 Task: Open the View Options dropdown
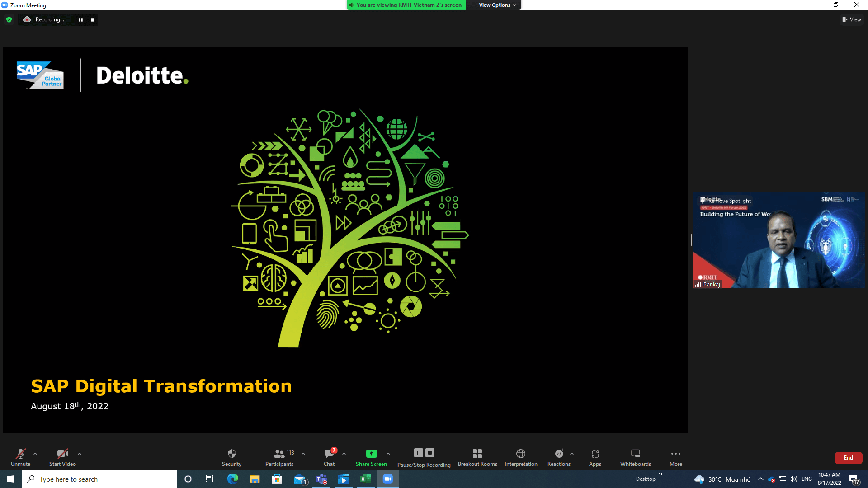497,5
